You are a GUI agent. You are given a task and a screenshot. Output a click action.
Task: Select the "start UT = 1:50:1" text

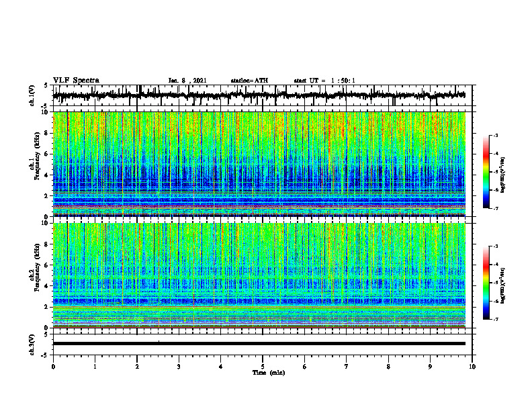click(324, 81)
